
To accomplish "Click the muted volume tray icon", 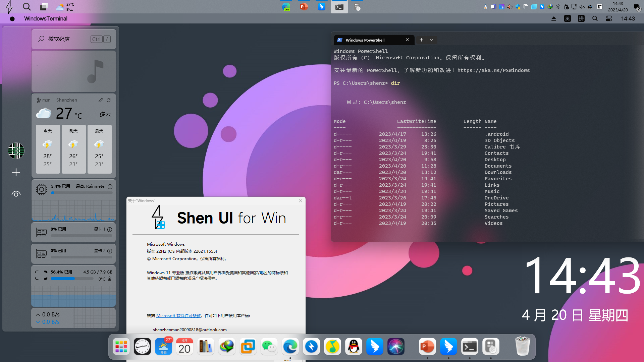I will click(x=582, y=7).
